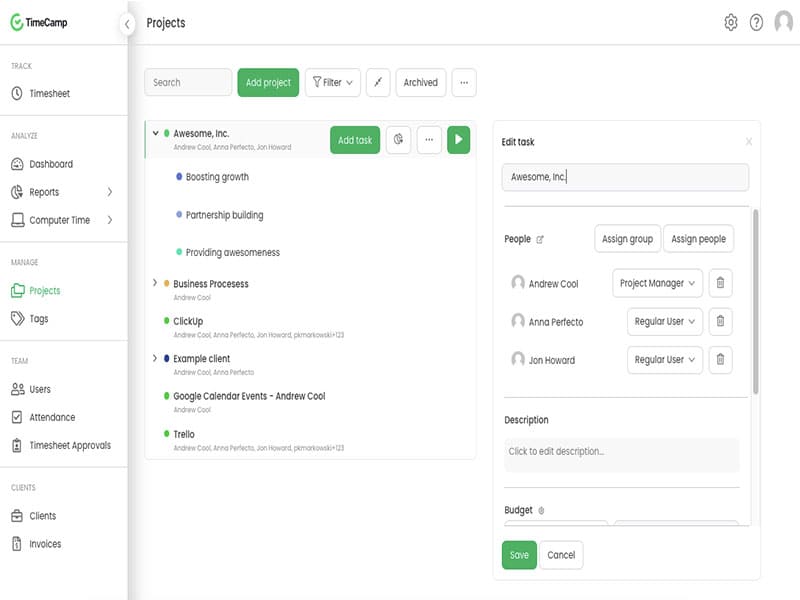Click the collapse-all projects icon button

(x=378, y=83)
